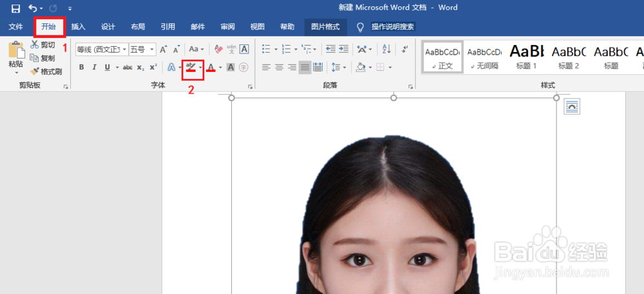
Task: Switch to the 设计 ribbon tab
Action: [108, 27]
